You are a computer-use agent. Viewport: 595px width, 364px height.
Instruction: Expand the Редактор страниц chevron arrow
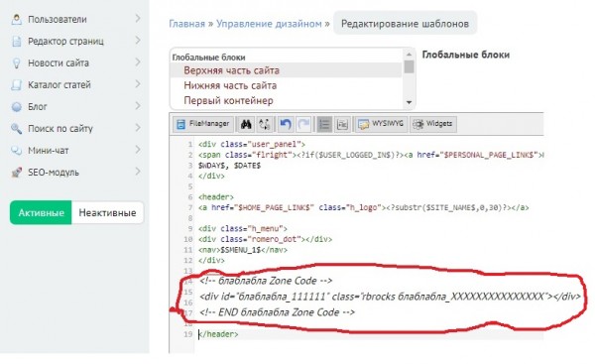point(138,41)
